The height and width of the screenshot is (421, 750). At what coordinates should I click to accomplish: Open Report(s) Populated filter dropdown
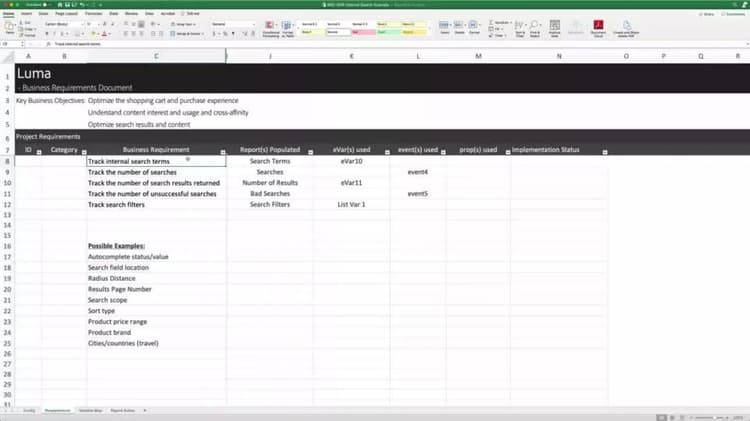pyautogui.click(x=310, y=152)
